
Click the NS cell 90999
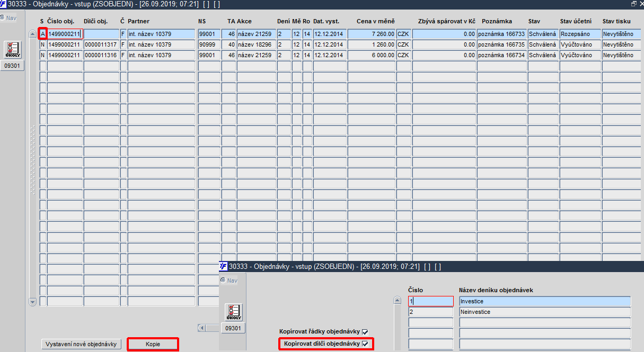(x=209, y=44)
